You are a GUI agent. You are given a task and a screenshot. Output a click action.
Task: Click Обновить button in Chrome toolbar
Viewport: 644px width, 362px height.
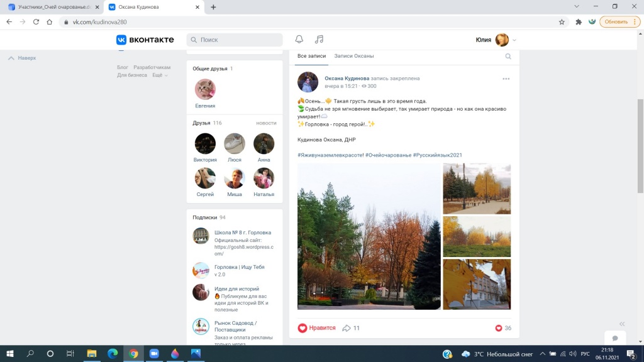(x=617, y=21)
